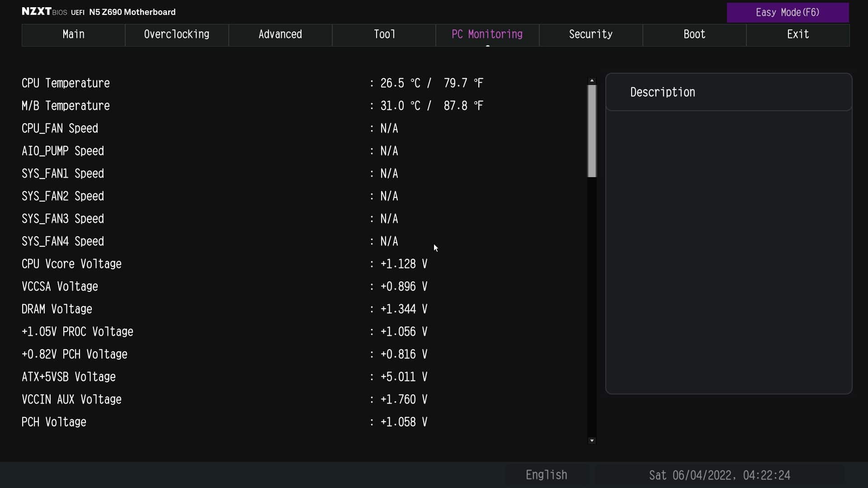Click the +5.011 V value
Image resolution: width=868 pixels, height=488 pixels.
pyautogui.click(x=404, y=377)
